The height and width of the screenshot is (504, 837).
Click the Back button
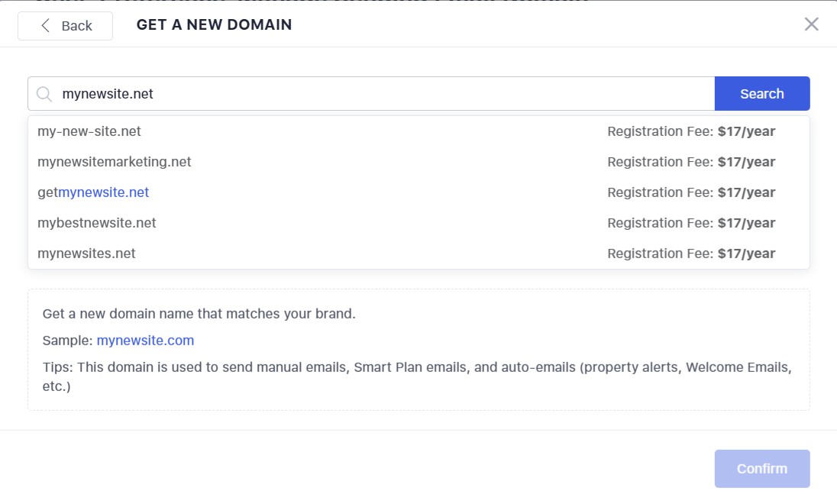[x=65, y=26]
